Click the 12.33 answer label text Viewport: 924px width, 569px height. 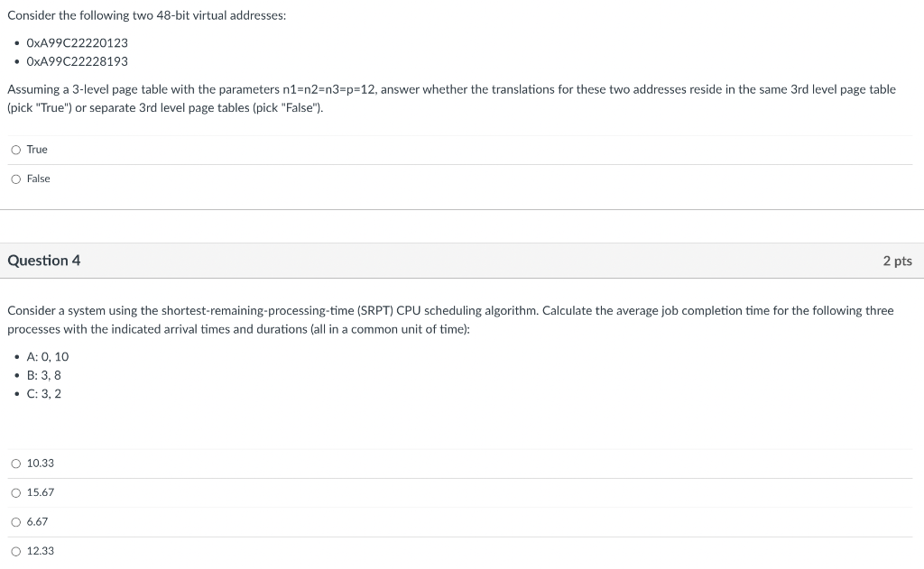(41, 550)
